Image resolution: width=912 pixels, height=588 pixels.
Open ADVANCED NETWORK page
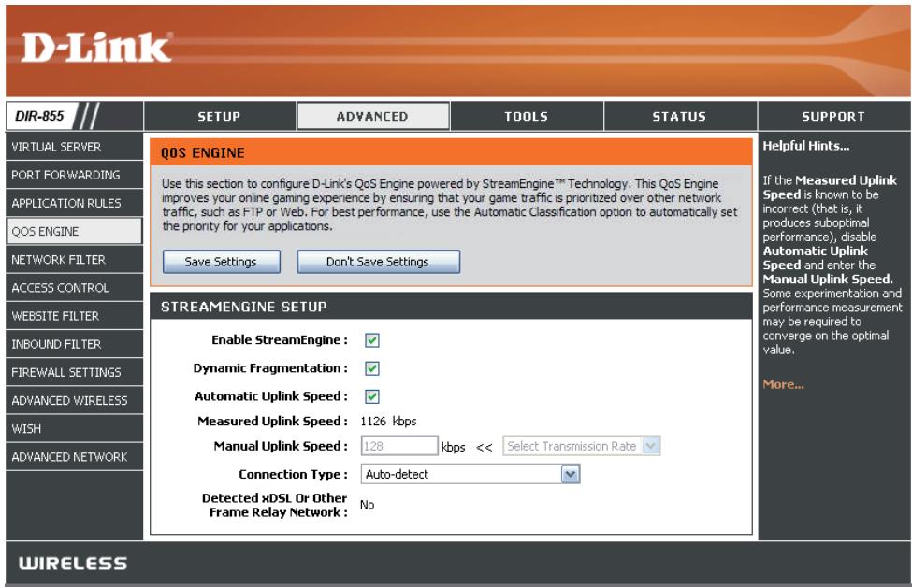74,457
